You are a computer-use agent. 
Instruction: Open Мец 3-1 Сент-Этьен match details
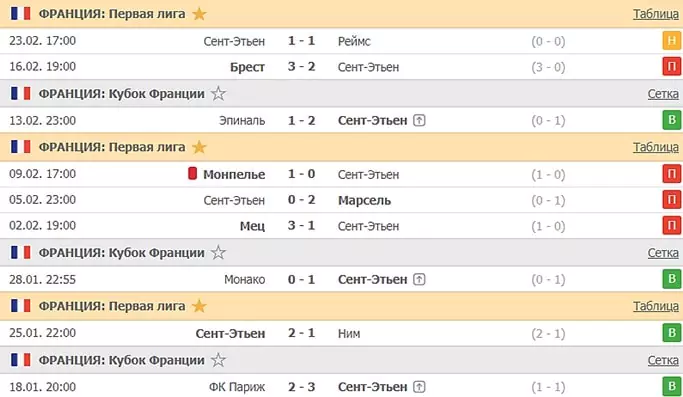point(342,226)
